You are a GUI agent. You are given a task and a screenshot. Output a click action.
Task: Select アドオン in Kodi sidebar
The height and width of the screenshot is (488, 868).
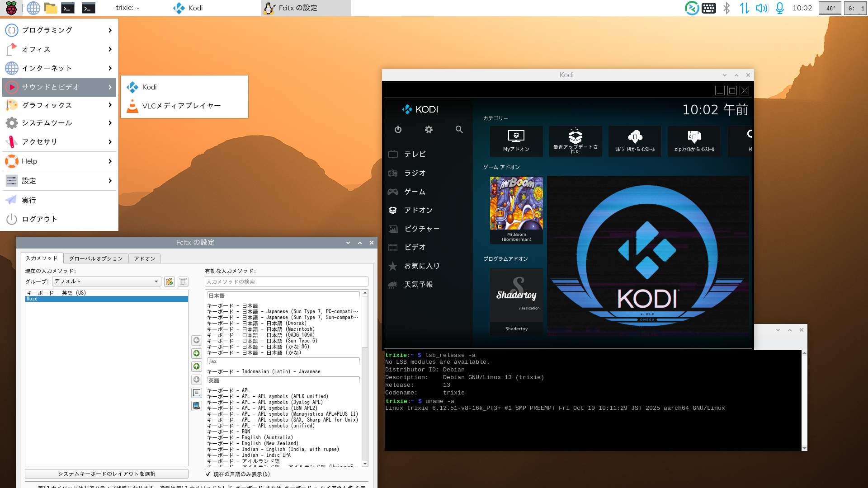coord(418,210)
